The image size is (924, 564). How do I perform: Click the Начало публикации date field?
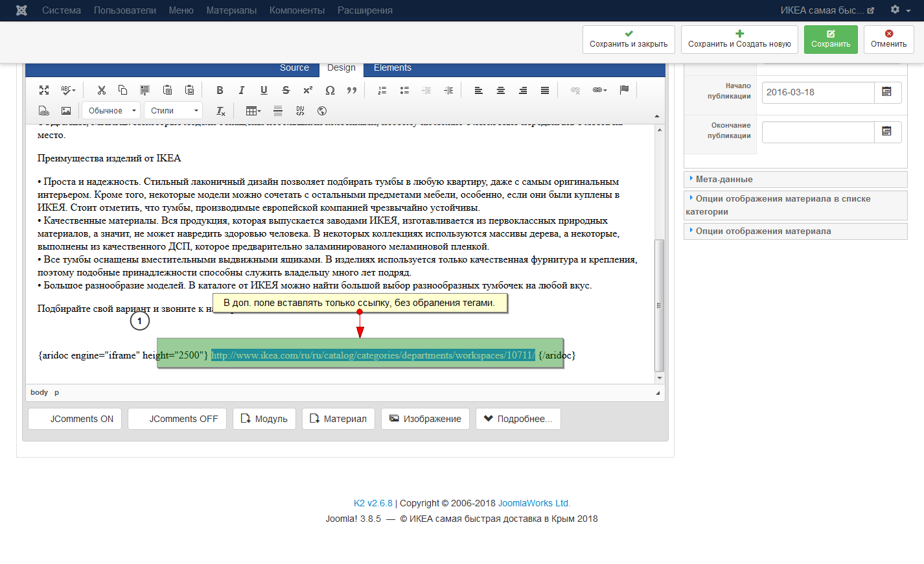pyautogui.click(x=818, y=93)
